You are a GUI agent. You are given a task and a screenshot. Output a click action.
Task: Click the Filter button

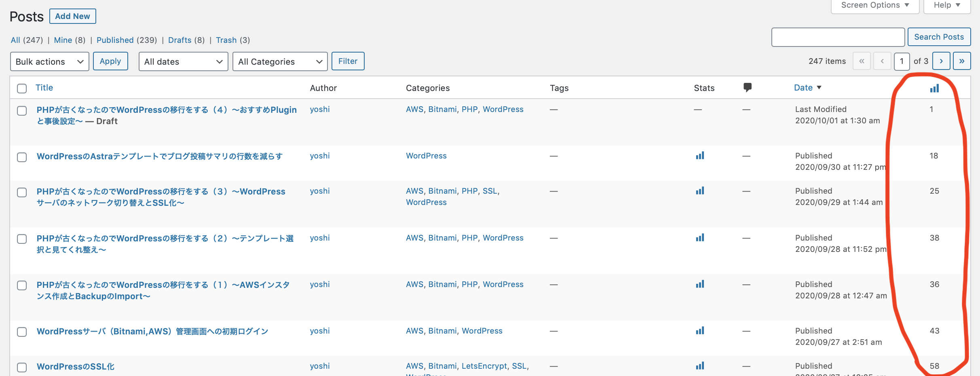(x=348, y=61)
